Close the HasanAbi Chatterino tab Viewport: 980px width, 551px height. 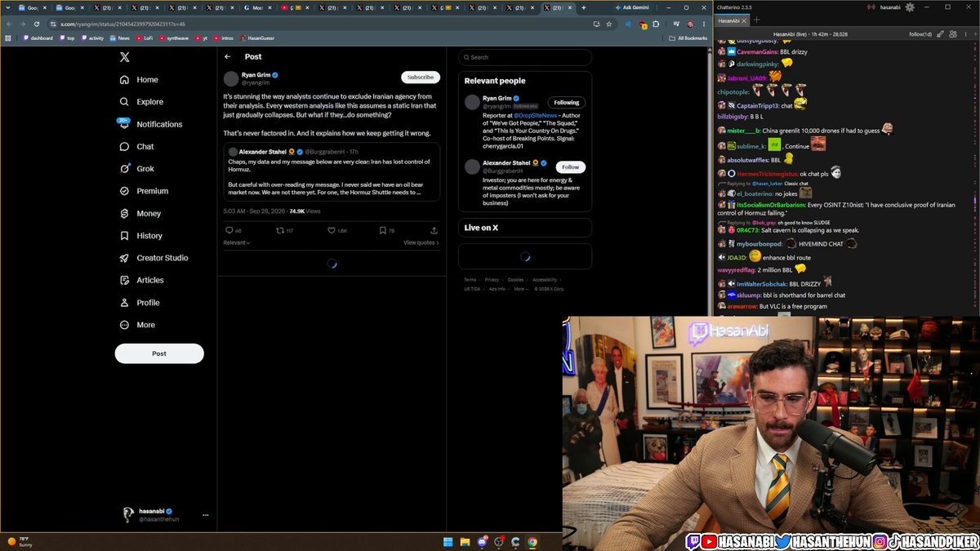[744, 20]
